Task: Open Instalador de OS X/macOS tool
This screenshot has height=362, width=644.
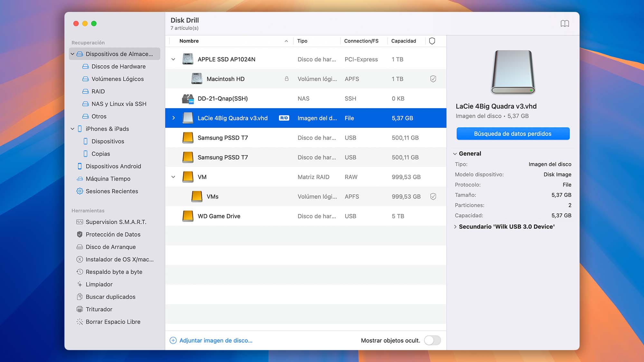Action: coord(115,259)
